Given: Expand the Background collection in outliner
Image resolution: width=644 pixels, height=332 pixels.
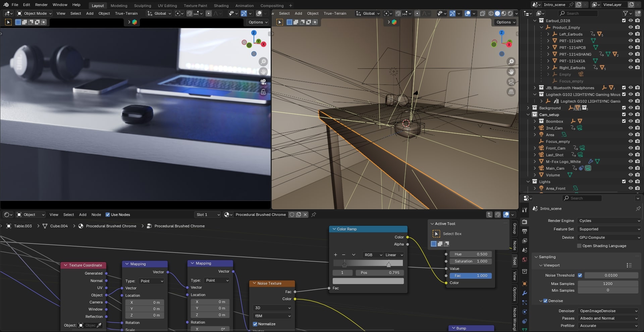Looking at the screenshot, I should [x=528, y=108].
